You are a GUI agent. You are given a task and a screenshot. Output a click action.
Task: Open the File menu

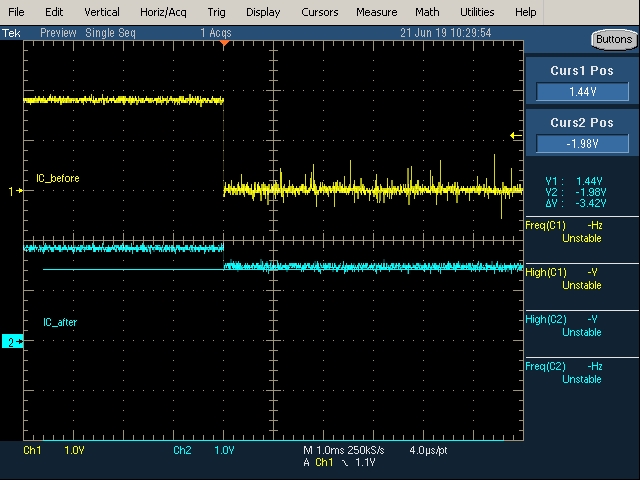coord(16,12)
